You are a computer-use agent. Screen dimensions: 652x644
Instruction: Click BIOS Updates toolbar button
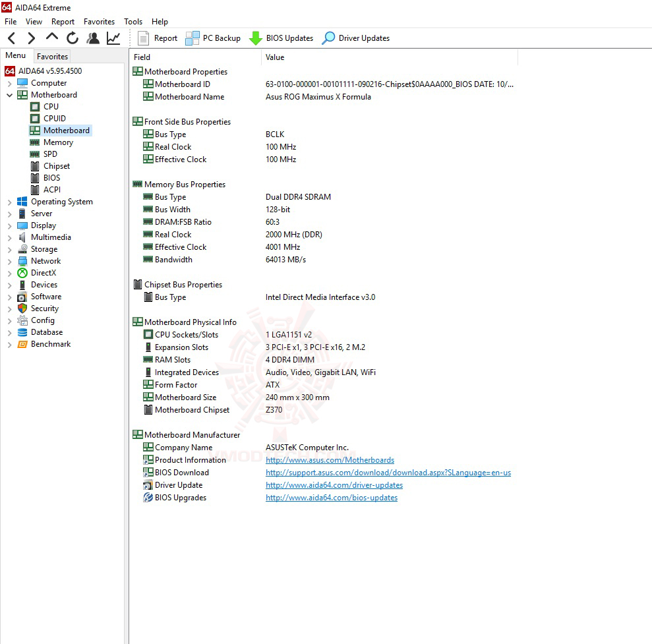click(x=281, y=38)
